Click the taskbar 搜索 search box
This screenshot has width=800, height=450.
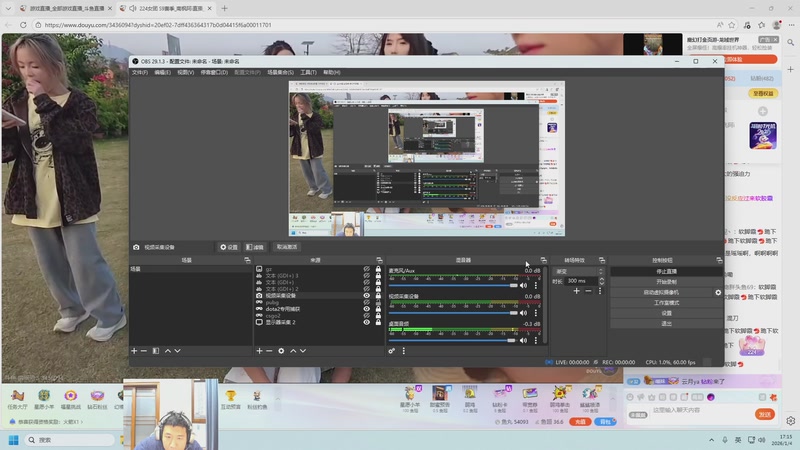[69, 440]
